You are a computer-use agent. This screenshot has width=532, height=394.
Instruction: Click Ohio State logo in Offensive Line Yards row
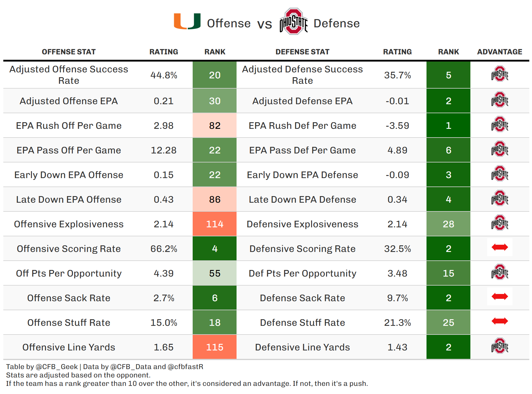[500, 346]
